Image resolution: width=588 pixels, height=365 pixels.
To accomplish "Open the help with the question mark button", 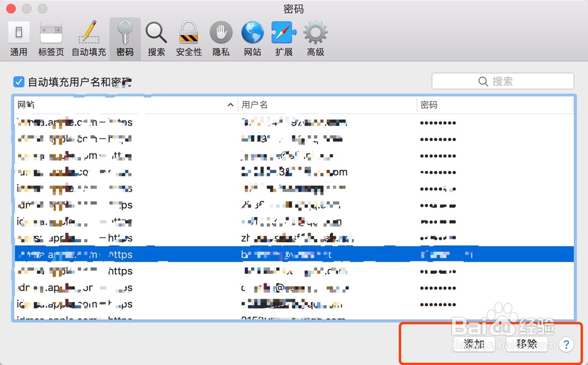I will pyautogui.click(x=566, y=345).
